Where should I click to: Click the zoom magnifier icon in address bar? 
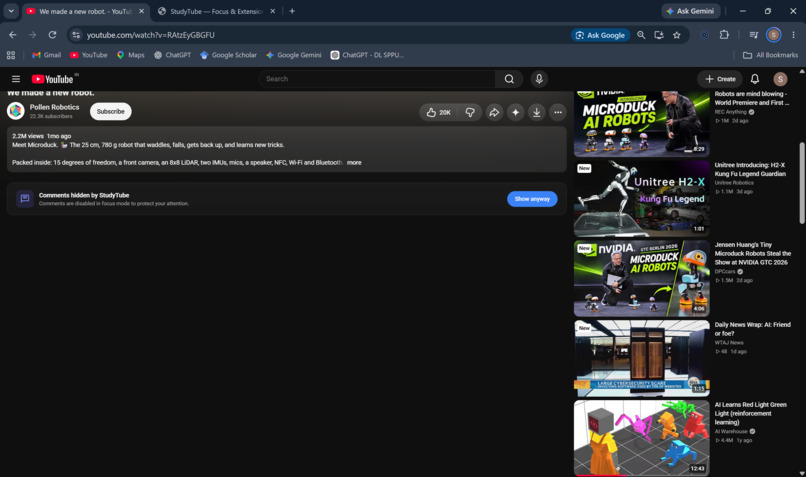pos(641,35)
